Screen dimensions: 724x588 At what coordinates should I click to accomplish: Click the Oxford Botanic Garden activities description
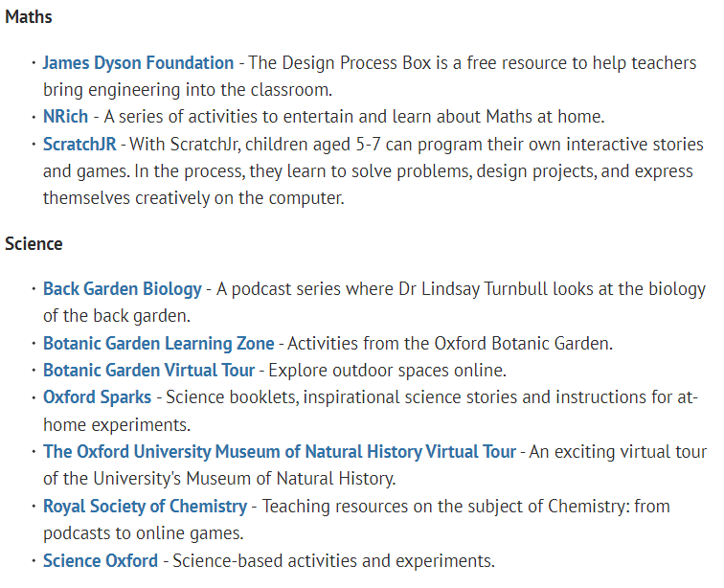[x=450, y=344]
